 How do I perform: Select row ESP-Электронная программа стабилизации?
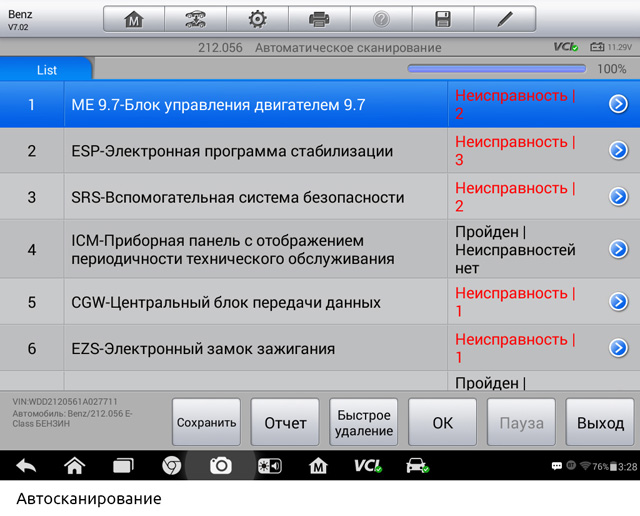point(320,150)
